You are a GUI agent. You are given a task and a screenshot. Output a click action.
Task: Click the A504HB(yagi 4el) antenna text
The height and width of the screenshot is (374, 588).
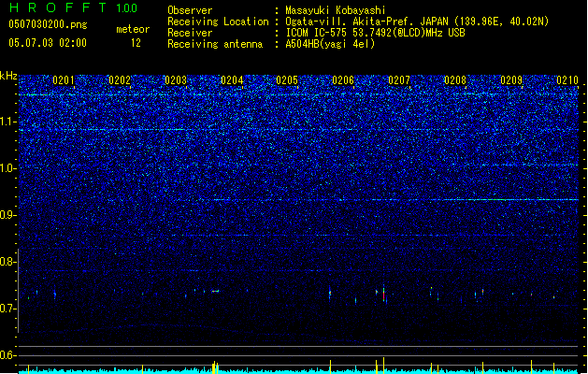[330, 44]
